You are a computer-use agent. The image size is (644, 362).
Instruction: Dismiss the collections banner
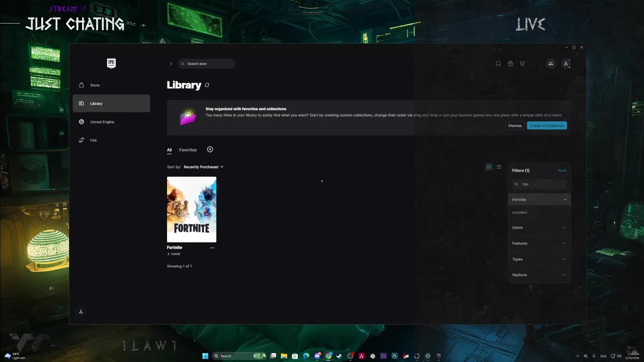(515, 126)
